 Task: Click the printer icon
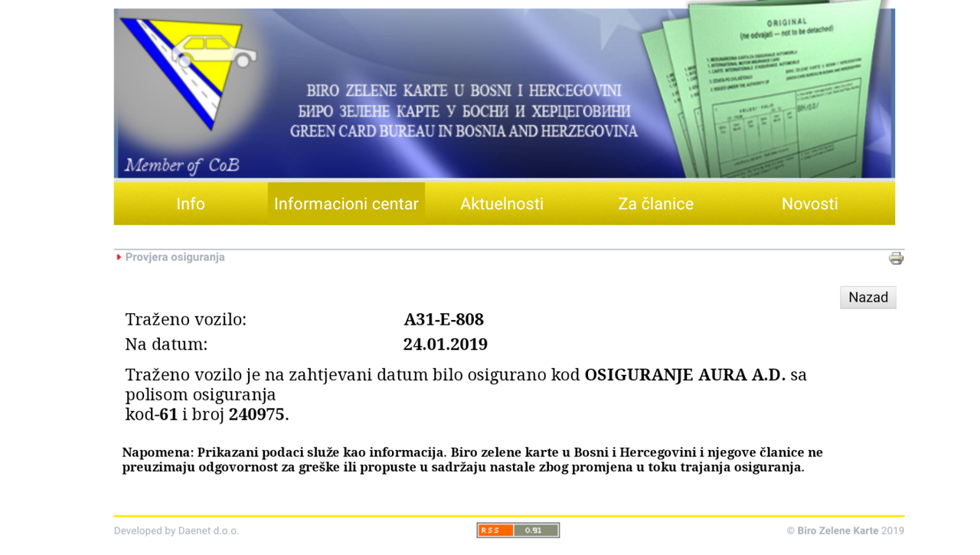point(896,258)
